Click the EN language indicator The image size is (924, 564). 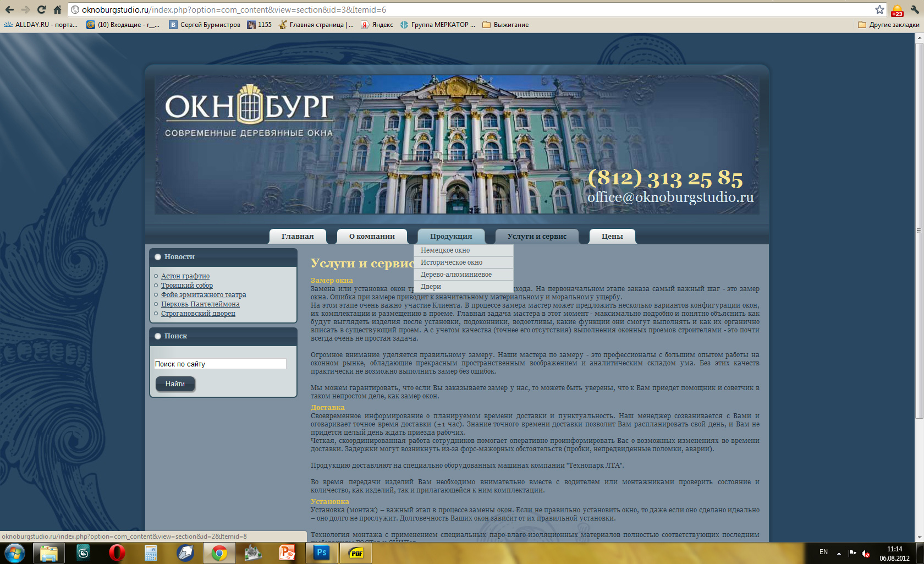(823, 552)
